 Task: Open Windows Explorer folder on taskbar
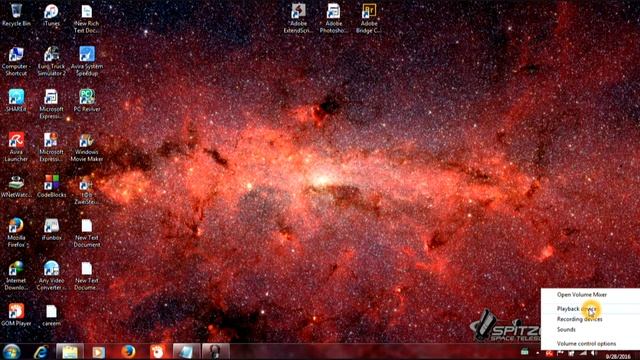pos(70,351)
